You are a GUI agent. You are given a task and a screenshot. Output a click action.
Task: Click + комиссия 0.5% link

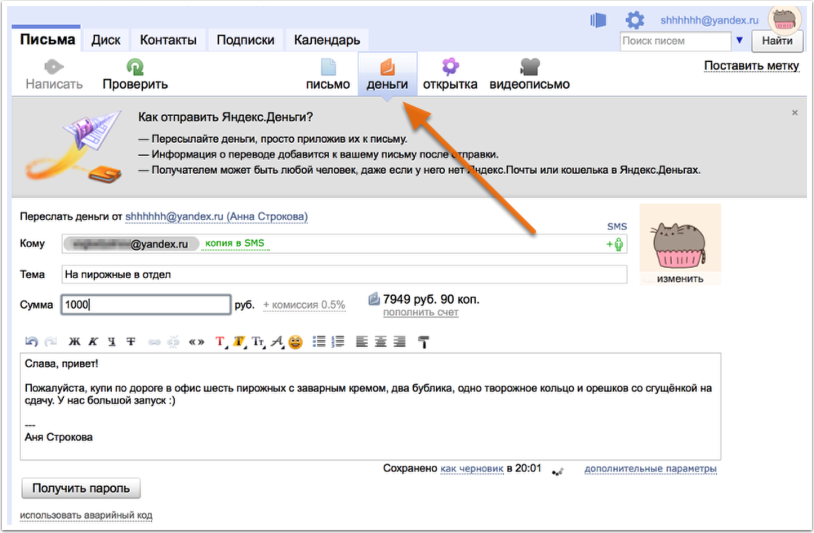click(x=304, y=305)
